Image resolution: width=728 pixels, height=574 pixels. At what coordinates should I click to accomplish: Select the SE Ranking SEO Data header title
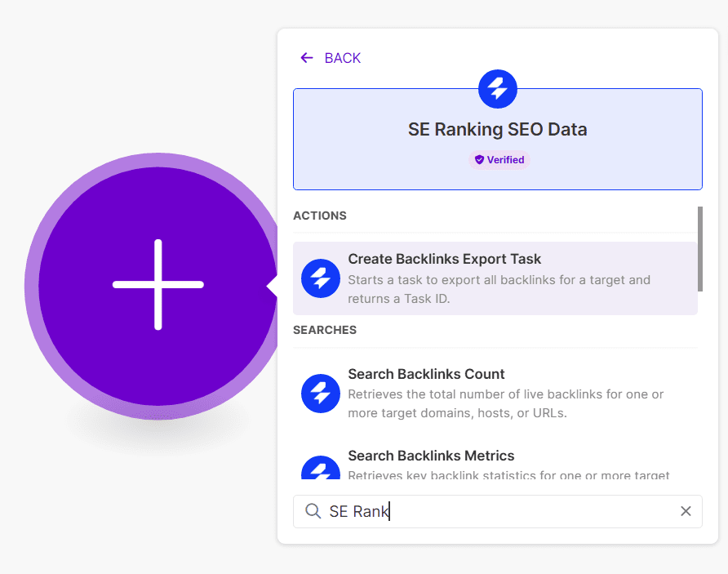click(497, 130)
